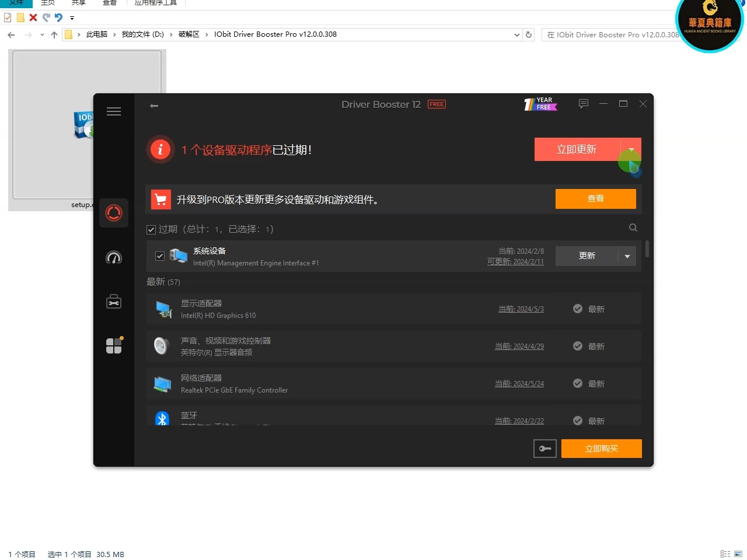Toggle the outdated drivers select-all checkbox
Screen dimensions: 747x560
pos(151,230)
